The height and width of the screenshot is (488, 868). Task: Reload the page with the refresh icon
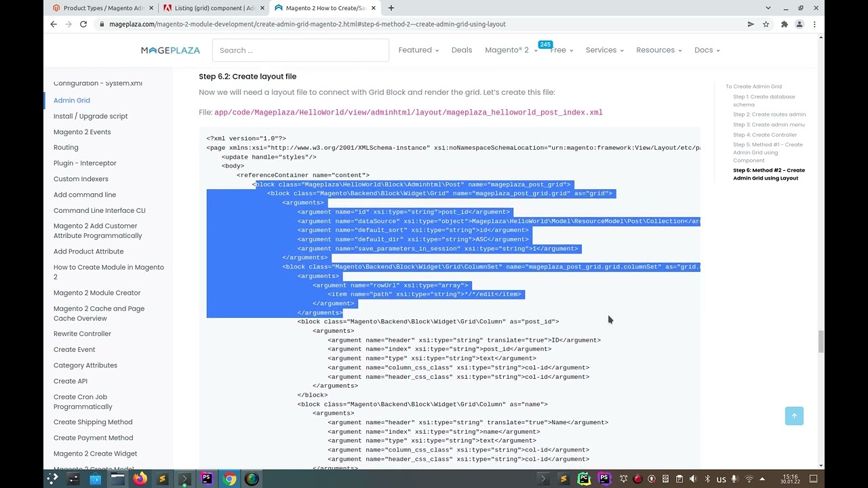point(83,24)
